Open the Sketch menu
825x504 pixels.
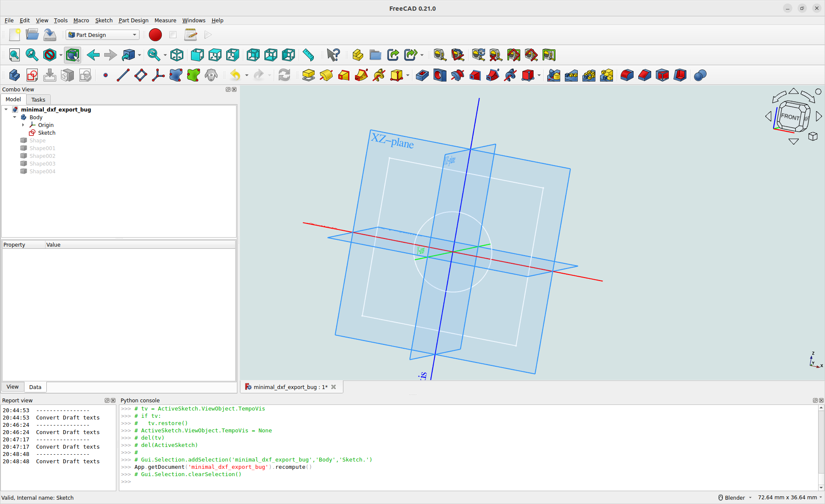point(104,20)
